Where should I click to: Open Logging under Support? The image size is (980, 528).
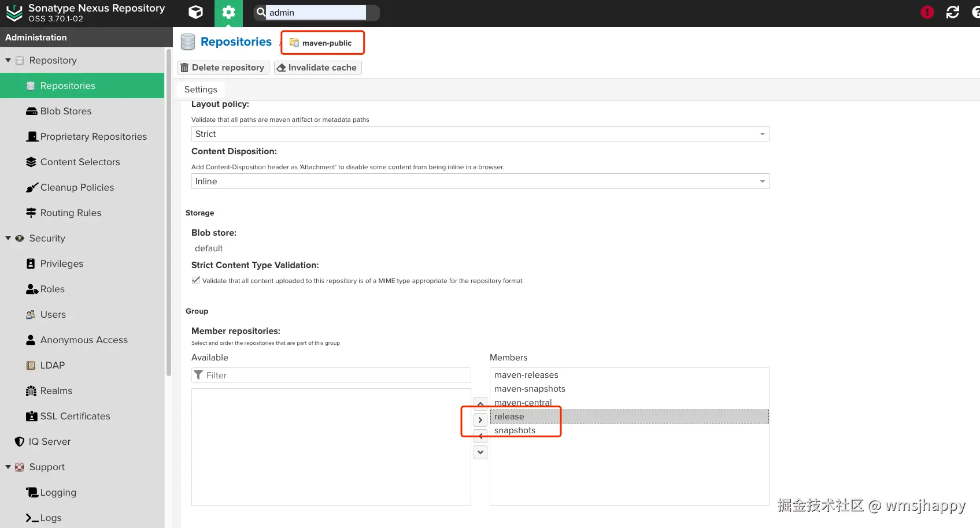[82, 492]
